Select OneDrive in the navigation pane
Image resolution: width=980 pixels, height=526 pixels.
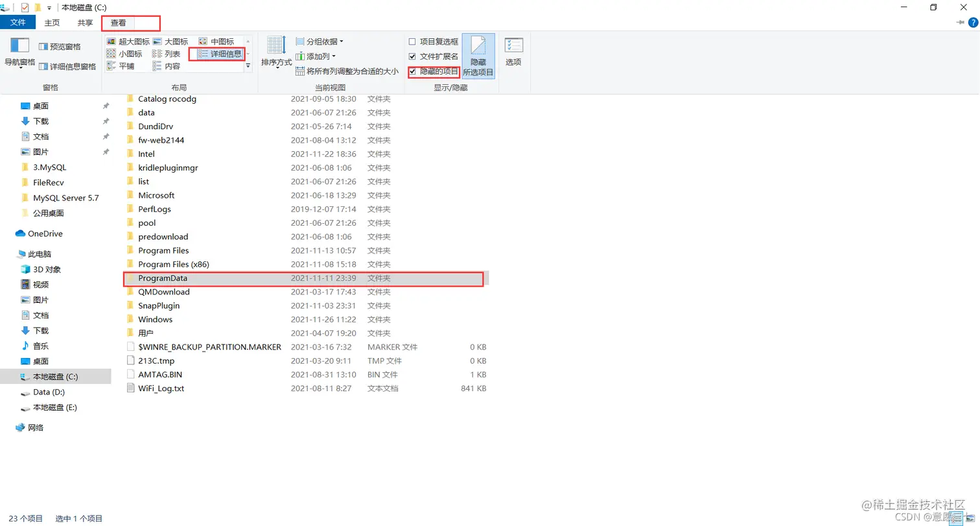[45, 233]
